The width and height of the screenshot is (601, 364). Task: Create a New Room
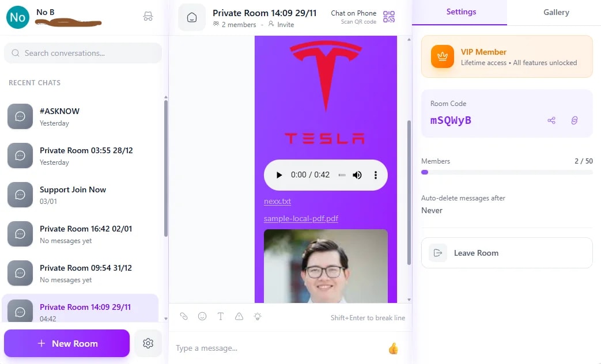coord(66,343)
